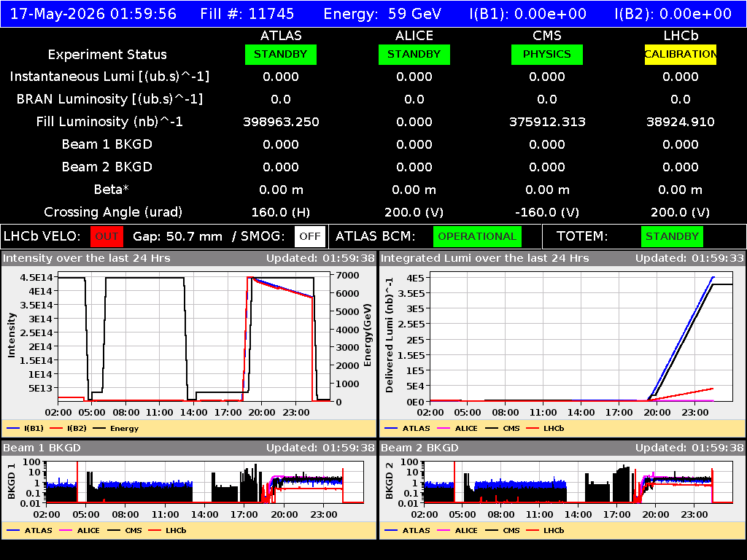Click the I(B1) legend entry
Image resolution: width=747 pixels, height=560 pixels.
tap(26, 429)
